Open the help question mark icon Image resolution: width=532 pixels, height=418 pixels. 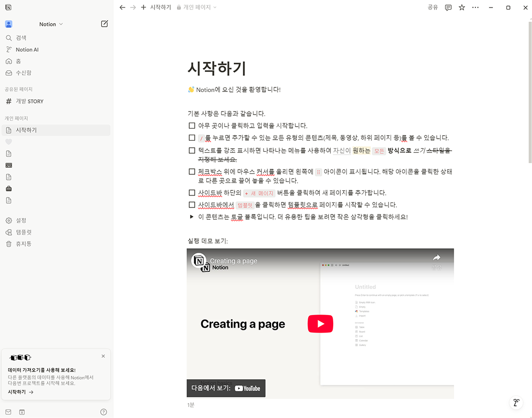click(x=104, y=412)
